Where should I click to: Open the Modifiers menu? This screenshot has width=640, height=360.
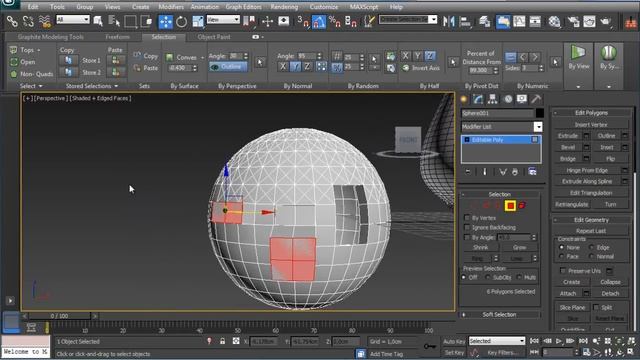point(171,7)
